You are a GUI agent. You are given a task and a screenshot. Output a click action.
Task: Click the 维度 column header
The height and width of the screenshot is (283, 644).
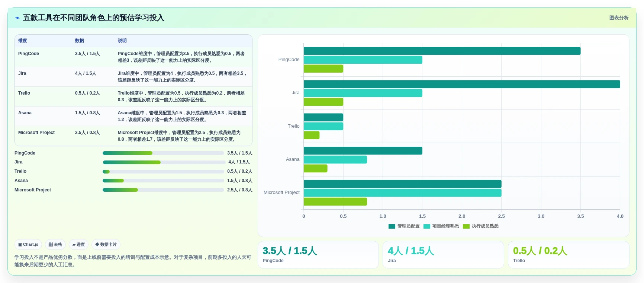click(x=23, y=41)
